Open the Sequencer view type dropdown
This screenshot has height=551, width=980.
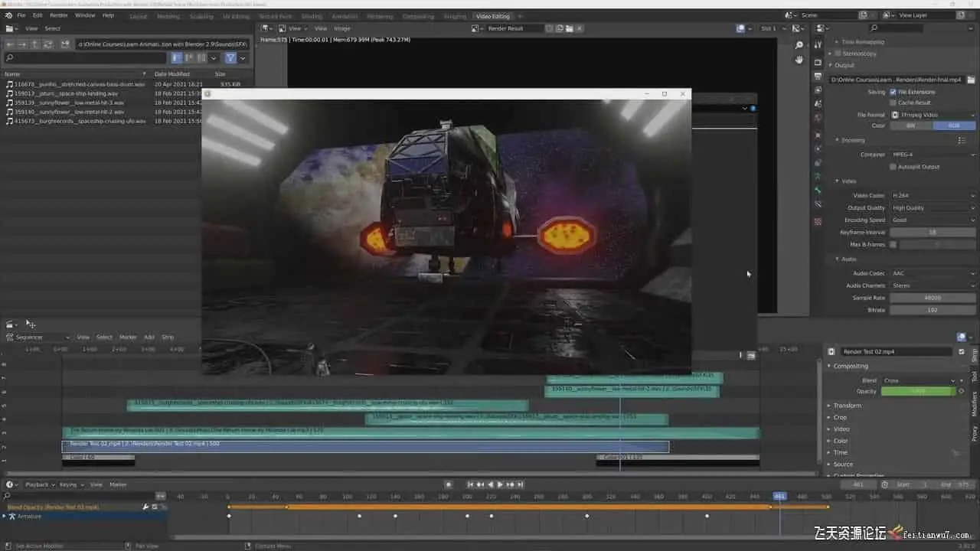click(x=38, y=337)
